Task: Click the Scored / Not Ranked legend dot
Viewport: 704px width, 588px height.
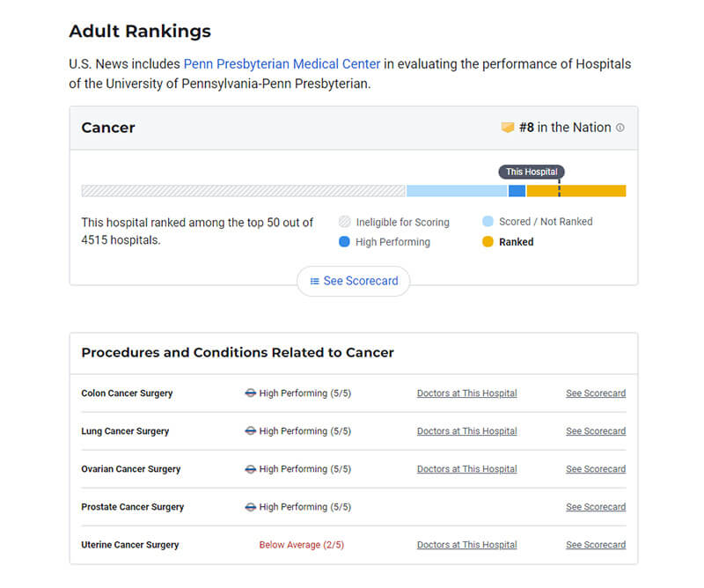Action: click(488, 221)
